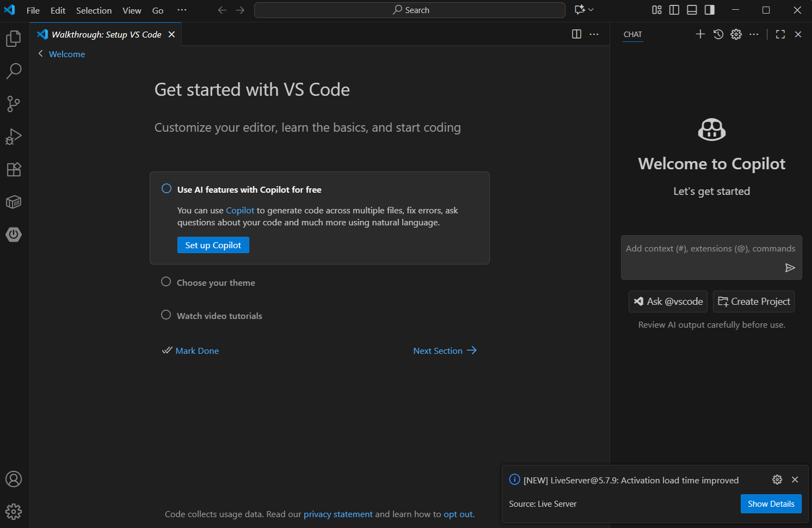Open the File menu

click(x=33, y=10)
